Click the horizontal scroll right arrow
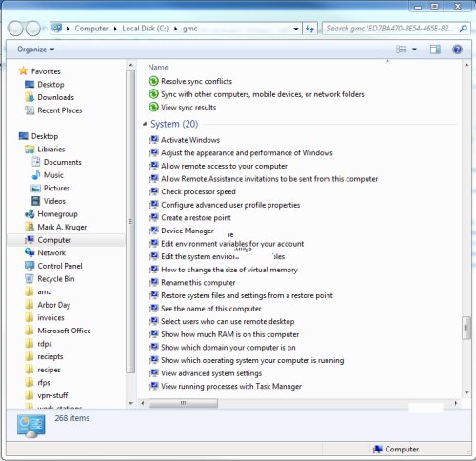Image resolution: width=476 pixels, height=461 pixels. click(456, 403)
